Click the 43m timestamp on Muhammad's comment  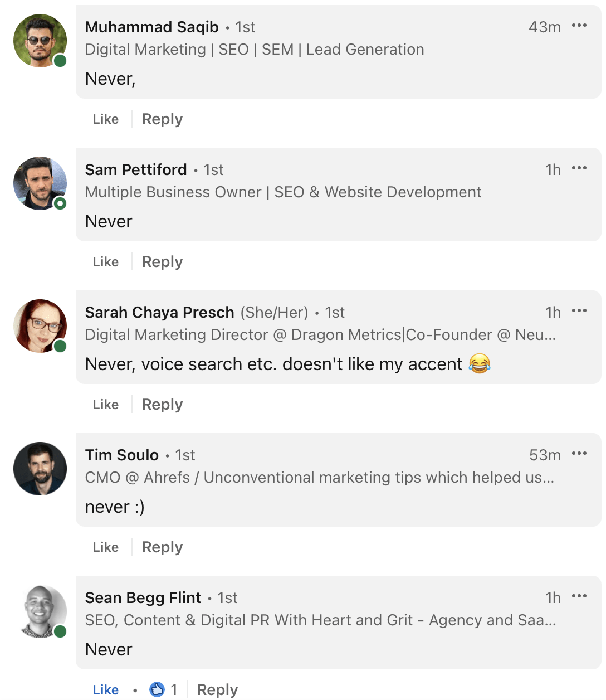544,27
